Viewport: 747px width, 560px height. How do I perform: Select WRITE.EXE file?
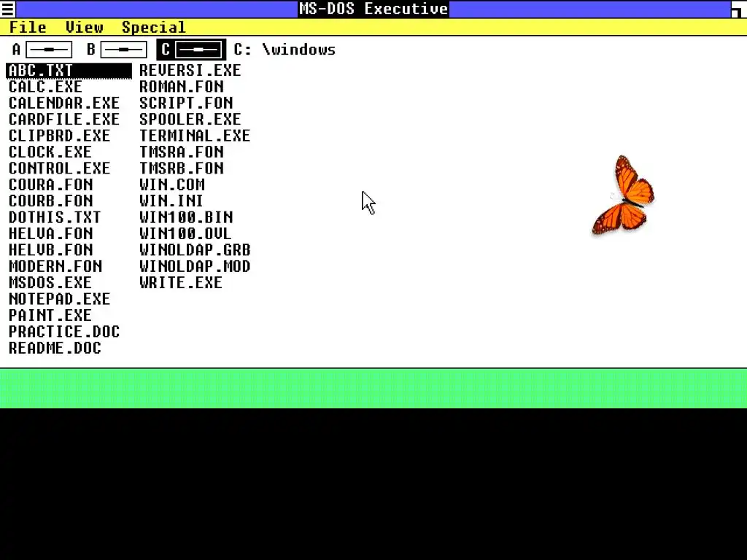click(x=181, y=282)
